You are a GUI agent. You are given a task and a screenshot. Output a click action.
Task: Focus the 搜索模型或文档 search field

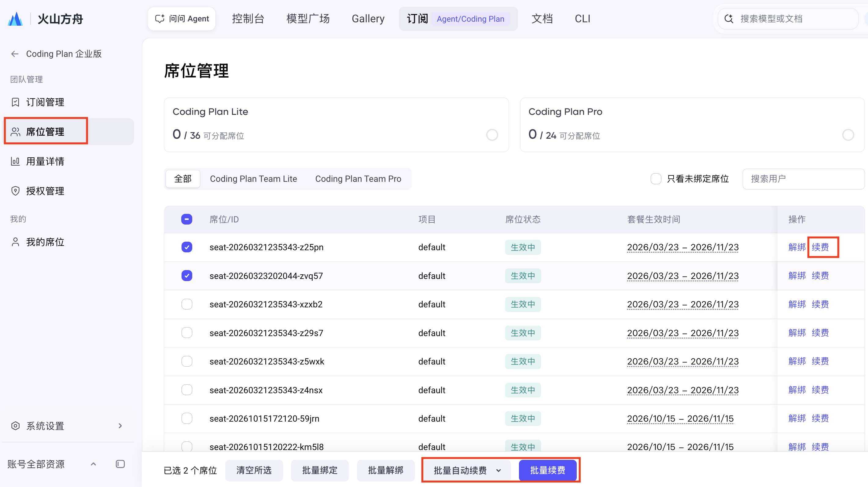point(789,19)
